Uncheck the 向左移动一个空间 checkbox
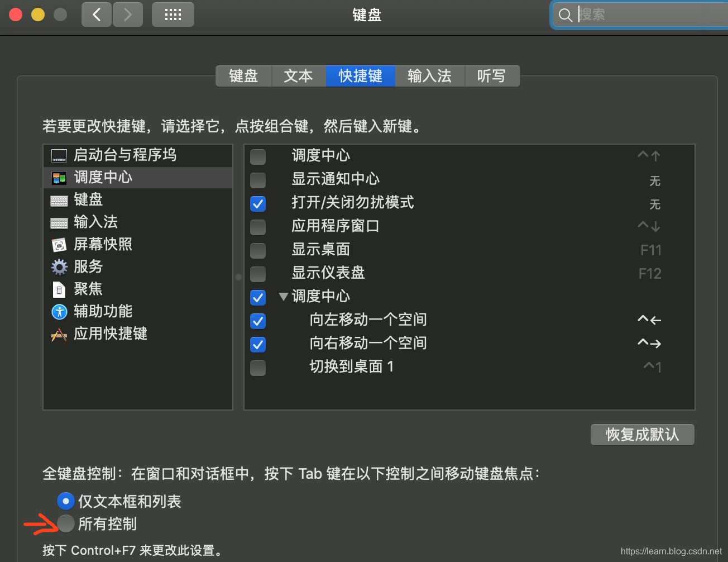728x562 pixels. pos(258,321)
